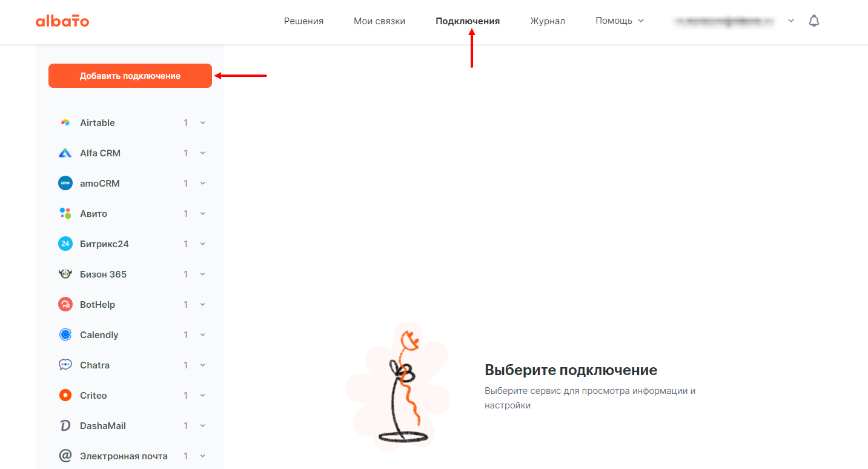Click the amoCRM blue logo icon
This screenshot has height=469, width=868.
tap(65, 184)
